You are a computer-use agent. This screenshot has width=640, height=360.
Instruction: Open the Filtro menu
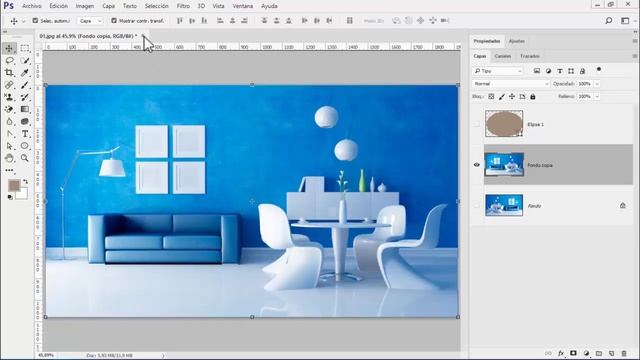(x=183, y=6)
